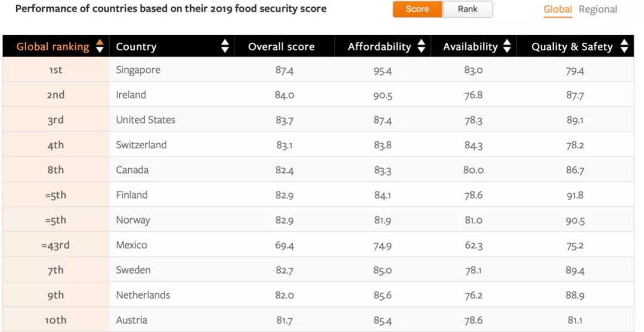Click Austria's overall score of 81.7
The height and width of the screenshot is (332, 644).
click(x=284, y=321)
